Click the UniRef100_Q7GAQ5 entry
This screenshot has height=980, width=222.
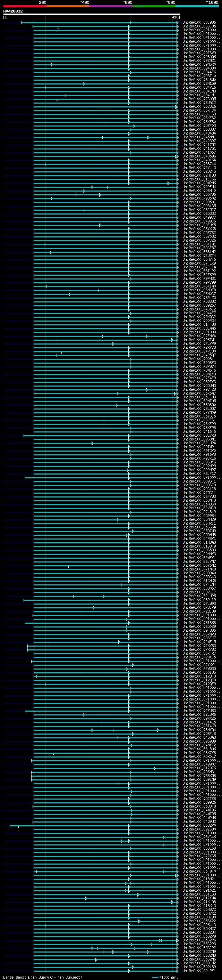(x=199, y=99)
